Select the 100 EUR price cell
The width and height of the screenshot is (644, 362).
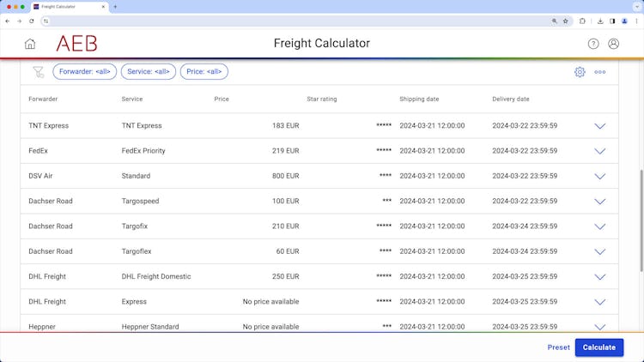click(285, 201)
